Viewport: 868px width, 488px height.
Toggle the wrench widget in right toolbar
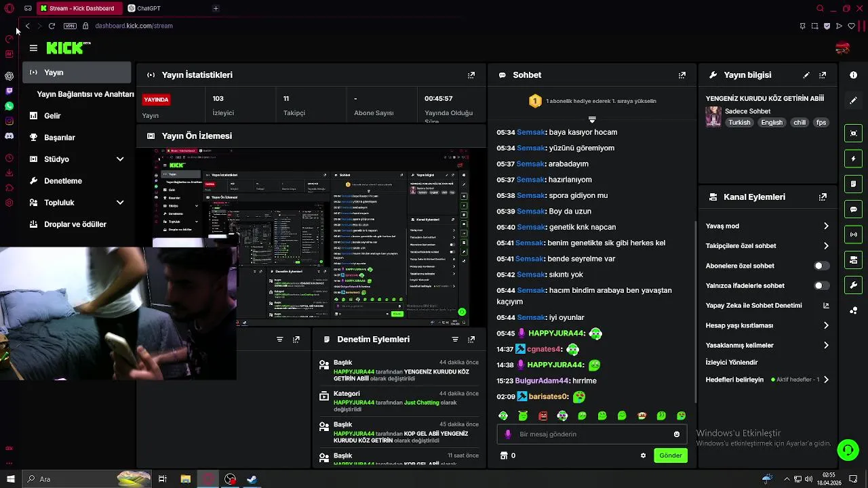854,285
